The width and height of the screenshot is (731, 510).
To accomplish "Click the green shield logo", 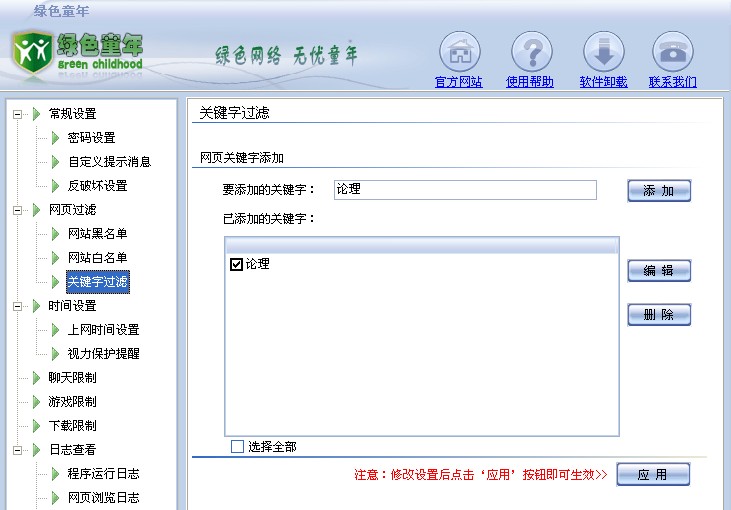I will [32, 52].
